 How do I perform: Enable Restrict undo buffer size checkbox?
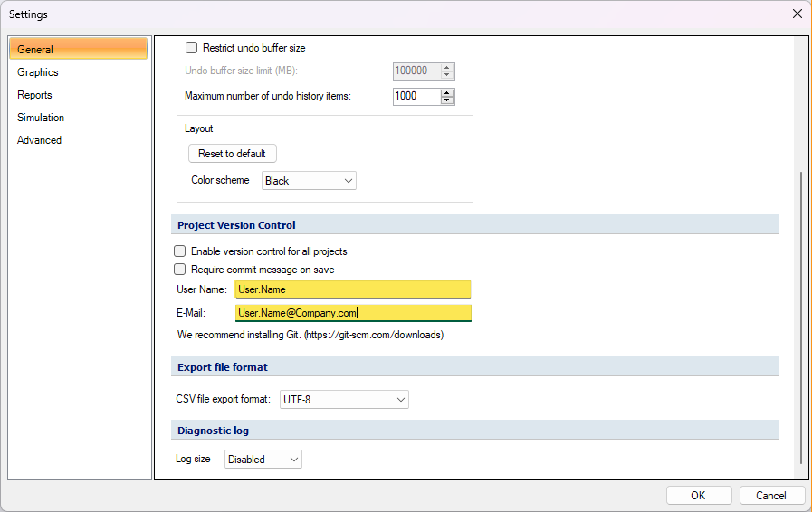coord(192,48)
